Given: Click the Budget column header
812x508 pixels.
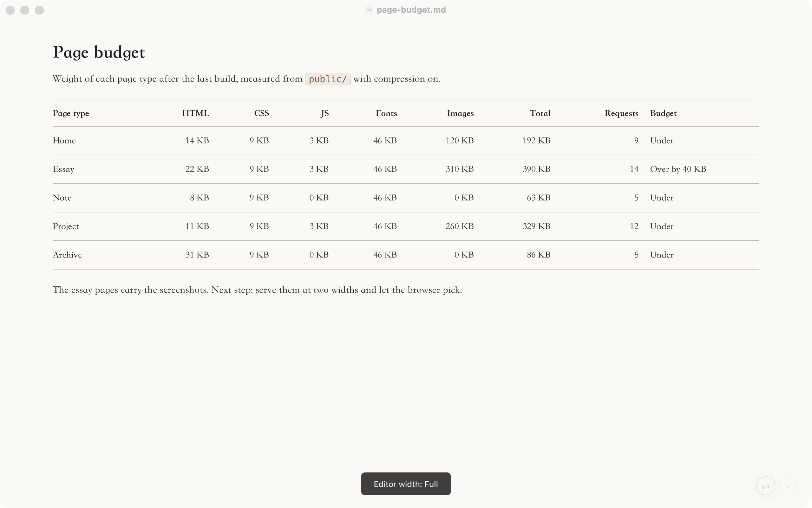Looking at the screenshot, I should click(x=663, y=113).
